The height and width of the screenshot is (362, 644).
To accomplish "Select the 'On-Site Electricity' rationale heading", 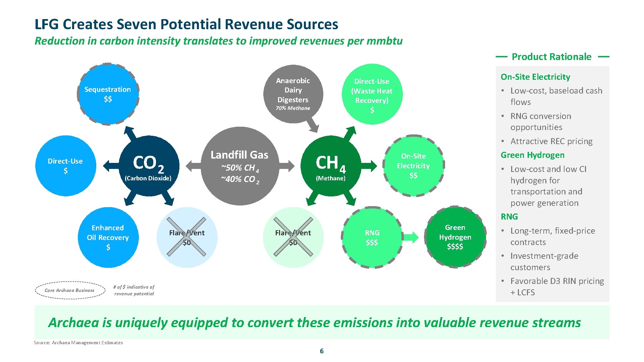I will point(535,77).
